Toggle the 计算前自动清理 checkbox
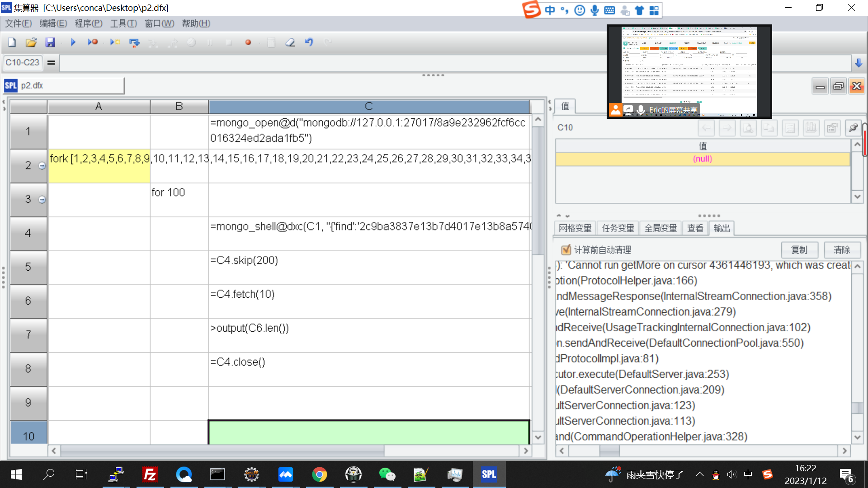This screenshot has width=868, height=488. pos(566,250)
